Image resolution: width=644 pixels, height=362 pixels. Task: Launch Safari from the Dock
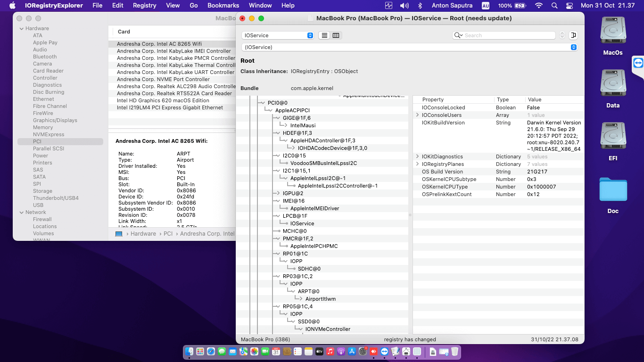211,352
